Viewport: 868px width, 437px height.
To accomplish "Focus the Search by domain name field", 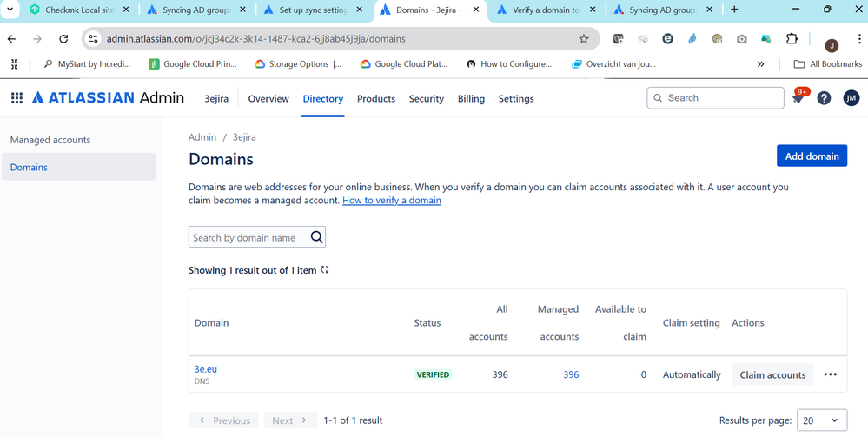I will (x=257, y=237).
